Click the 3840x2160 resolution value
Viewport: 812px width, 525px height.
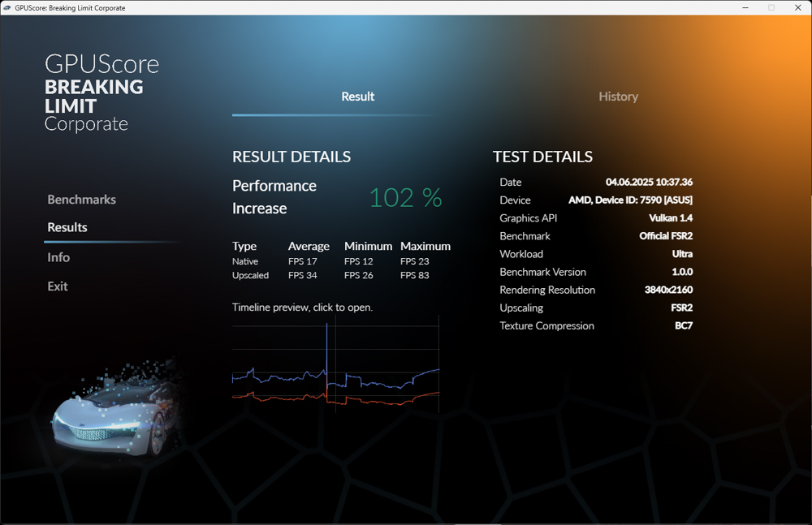[x=668, y=290]
